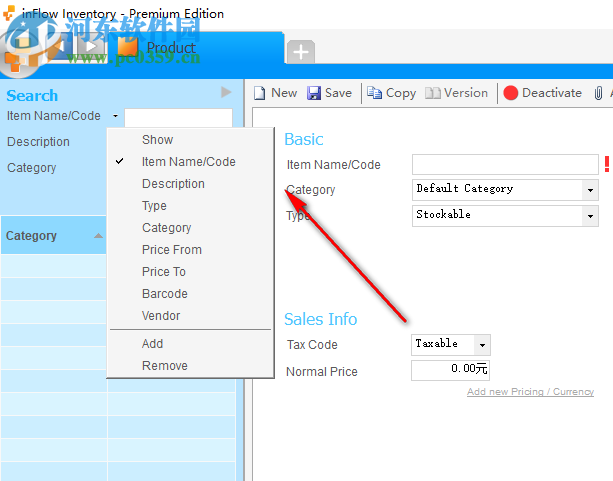Select Description in the context menu

click(x=190, y=184)
